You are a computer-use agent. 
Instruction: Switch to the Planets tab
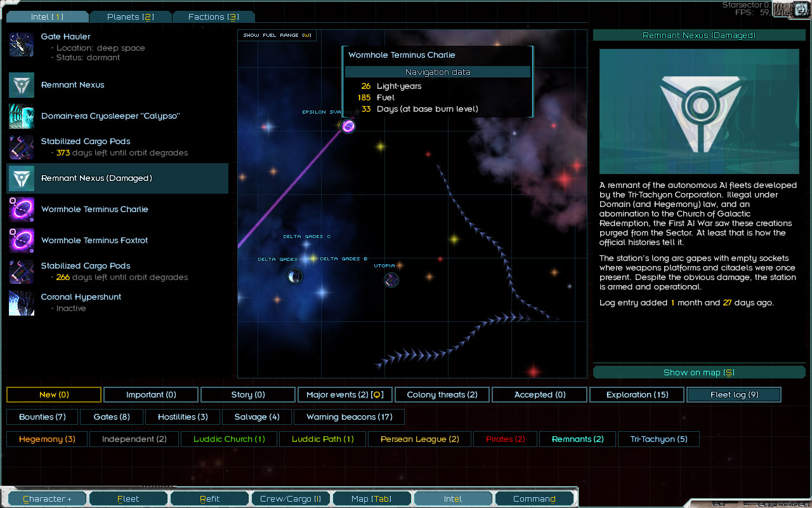tap(130, 17)
